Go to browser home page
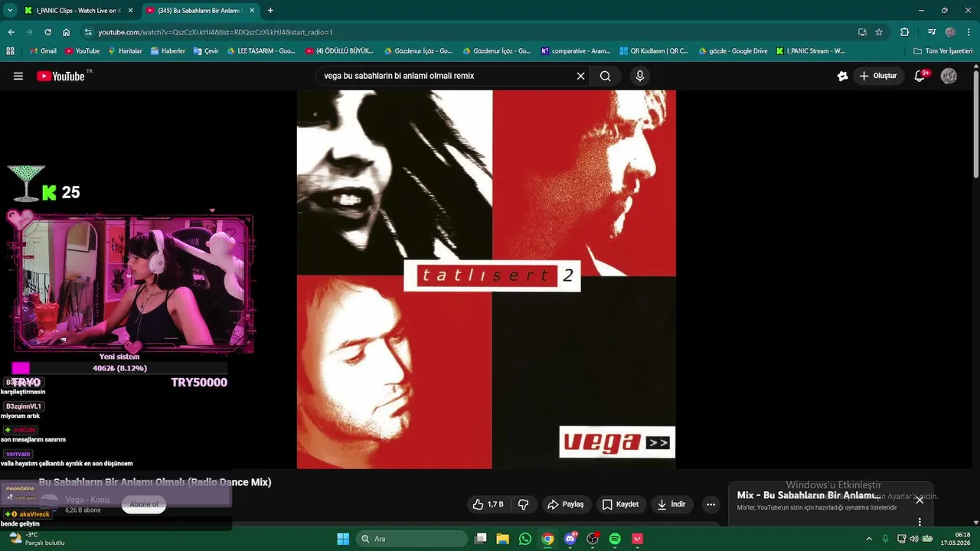Viewport: 980px width, 551px height. tap(66, 32)
